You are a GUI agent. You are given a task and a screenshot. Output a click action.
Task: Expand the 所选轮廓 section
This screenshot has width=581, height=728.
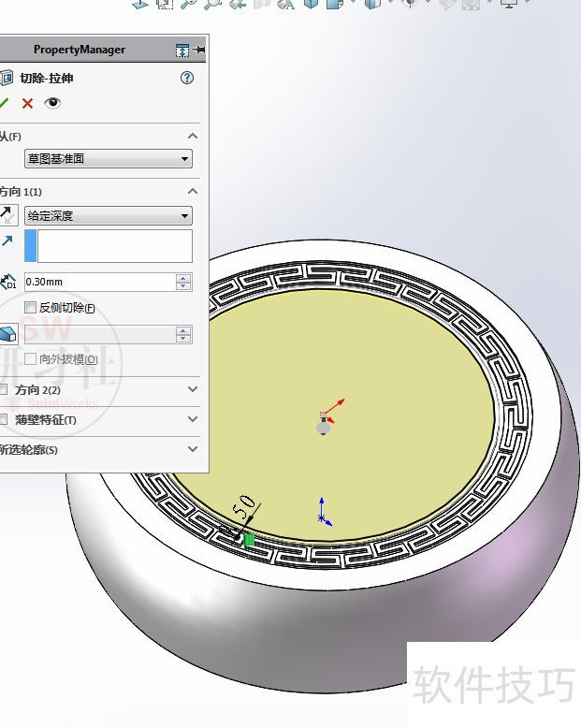(x=193, y=449)
